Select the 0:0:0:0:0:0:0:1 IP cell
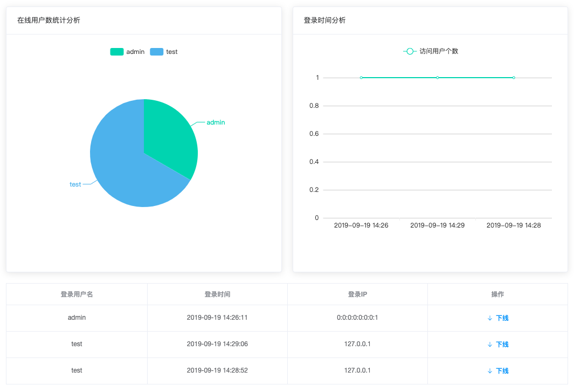574x392 pixels. (x=357, y=318)
